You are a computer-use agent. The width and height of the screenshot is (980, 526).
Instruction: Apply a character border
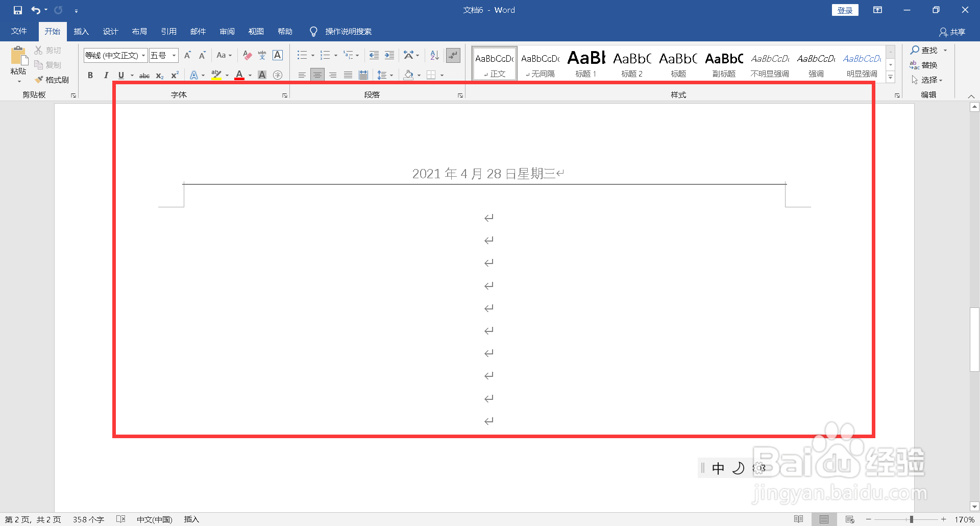[278, 55]
